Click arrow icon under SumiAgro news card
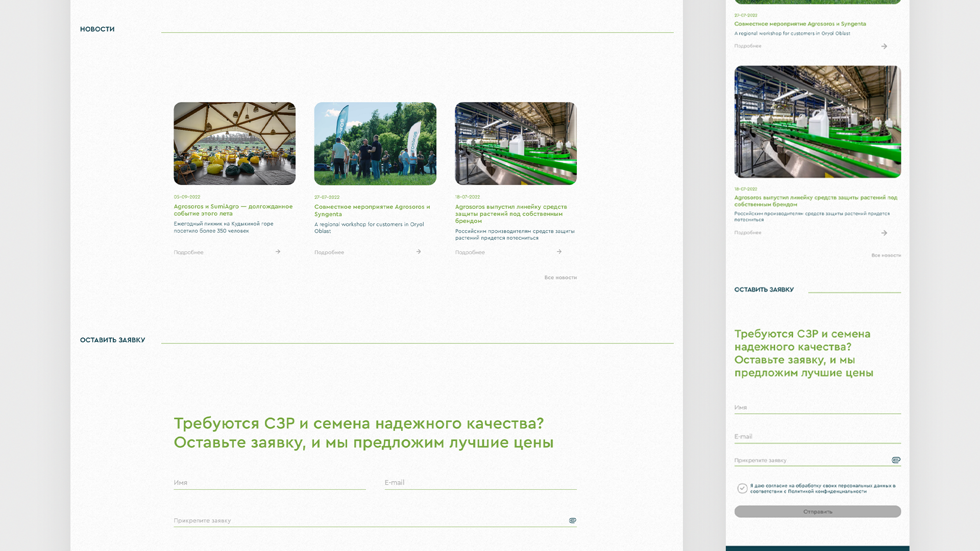Screen dimensions: 980x551 [278, 252]
